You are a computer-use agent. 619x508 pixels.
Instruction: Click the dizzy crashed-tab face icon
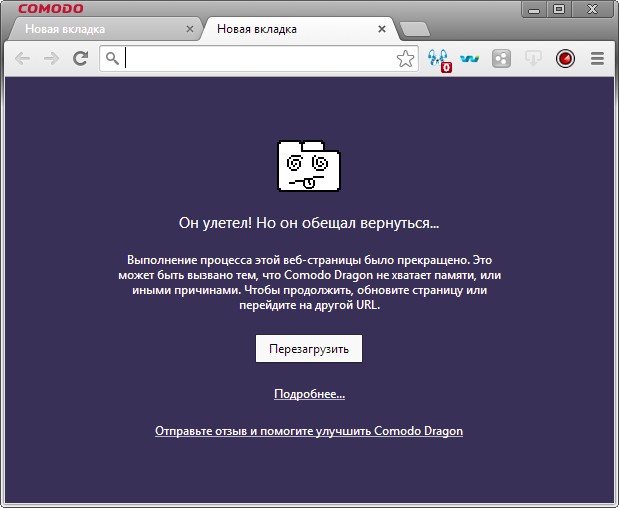(309, 166)
